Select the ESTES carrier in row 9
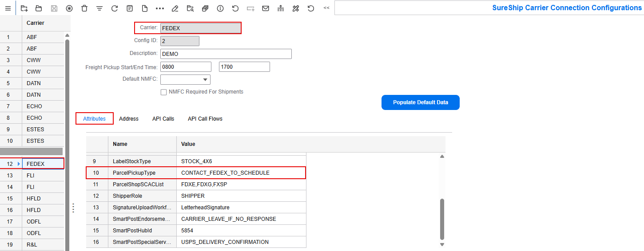 (35, 129)
